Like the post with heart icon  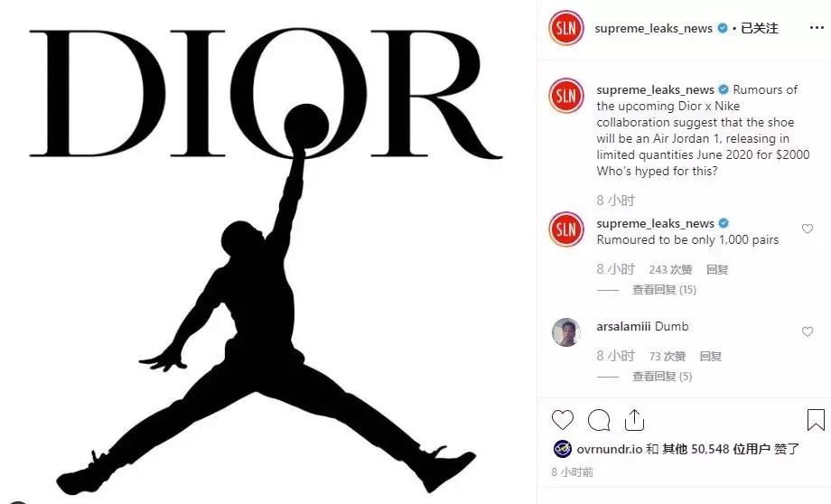[563, 420]
